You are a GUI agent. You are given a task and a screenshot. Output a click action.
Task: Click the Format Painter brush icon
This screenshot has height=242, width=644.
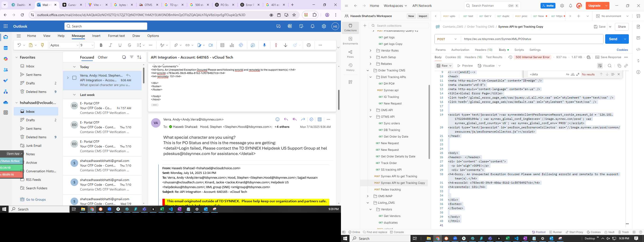[x=43, y=45]
